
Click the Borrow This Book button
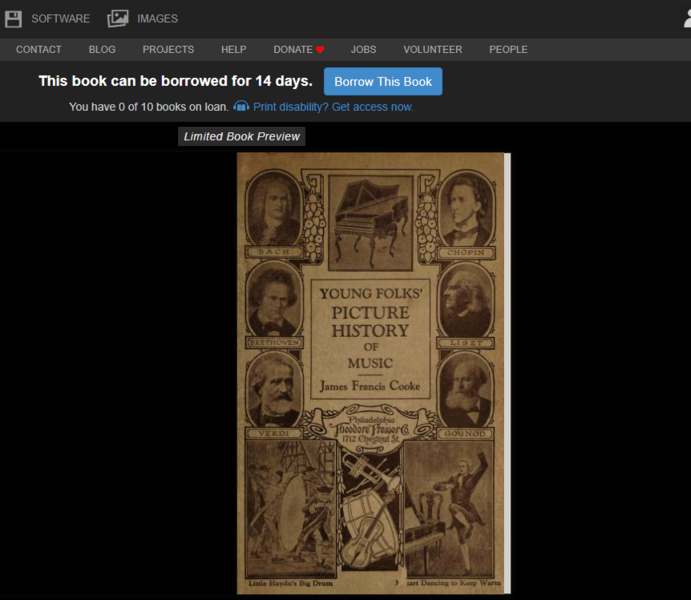point(383,81)
